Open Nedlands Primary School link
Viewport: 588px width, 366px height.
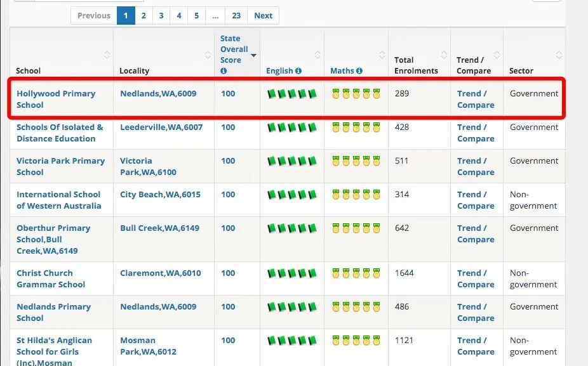point(53,313)
